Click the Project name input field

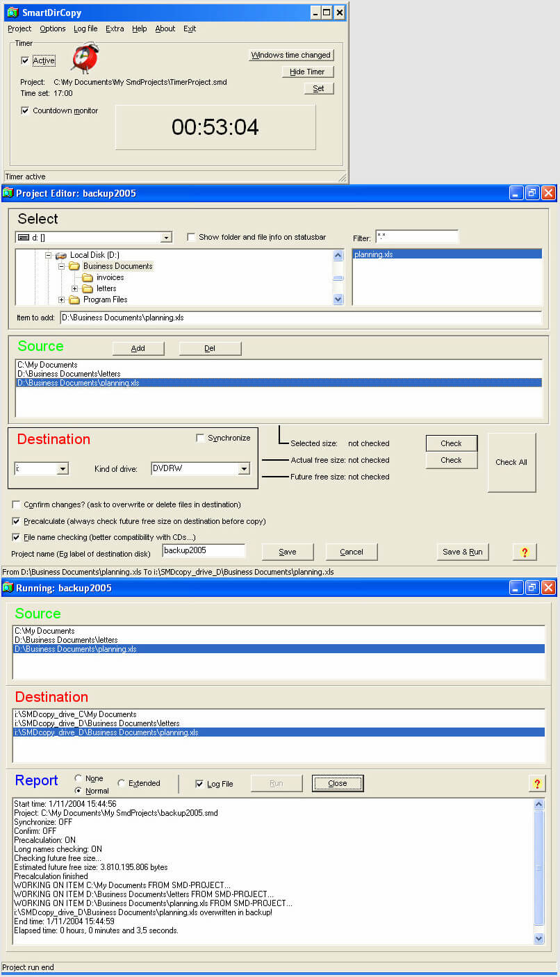204,550
